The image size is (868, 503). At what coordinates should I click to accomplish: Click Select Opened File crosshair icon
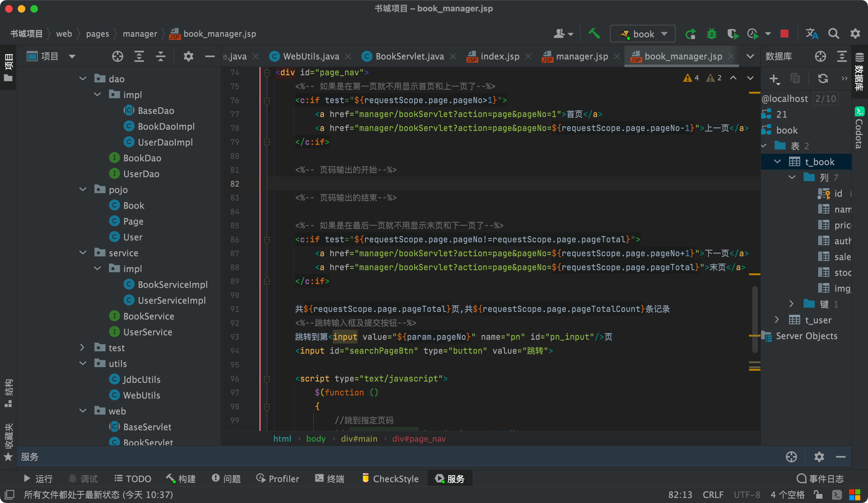click(118, 56)
